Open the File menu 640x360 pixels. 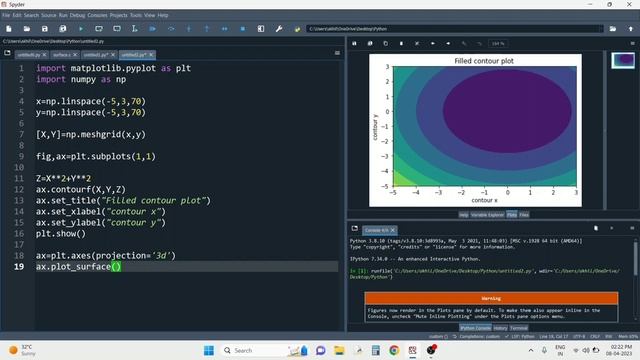pyautogui.click(x=6, y=15)
